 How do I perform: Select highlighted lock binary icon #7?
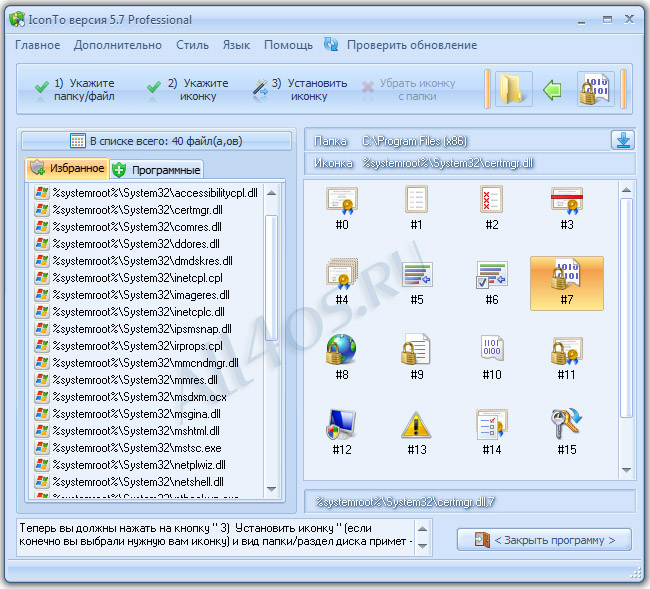point(567,283)
